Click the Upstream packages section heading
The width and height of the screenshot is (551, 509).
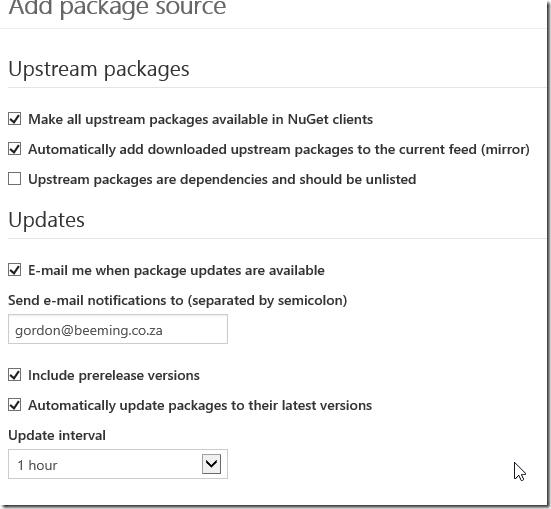coord(99,69)
